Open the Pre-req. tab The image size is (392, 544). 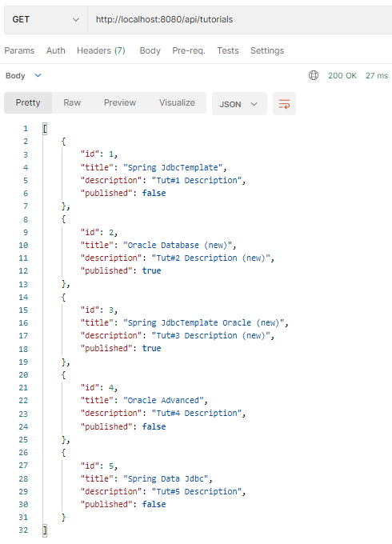click(x=189, y=50)
